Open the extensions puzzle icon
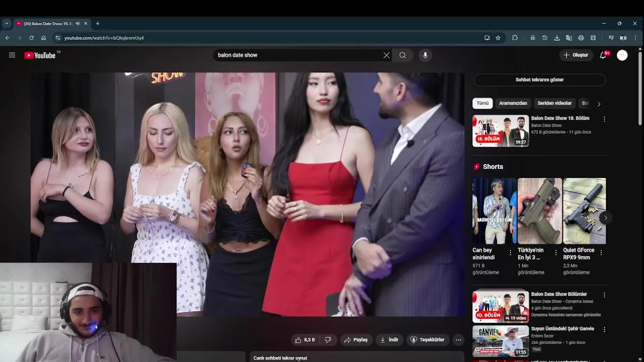 click(x=515, y=38)
